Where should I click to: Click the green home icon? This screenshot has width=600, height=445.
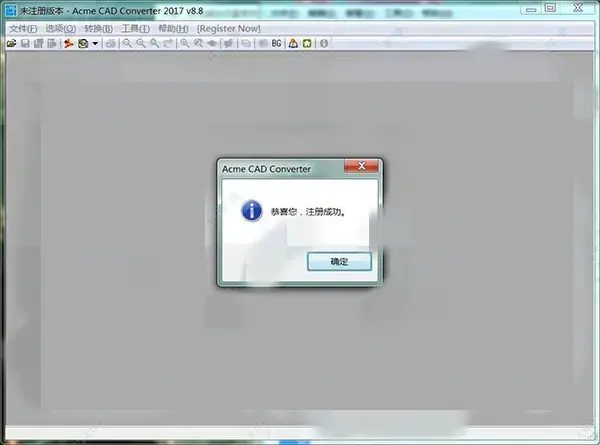click(x=307, y=44)
